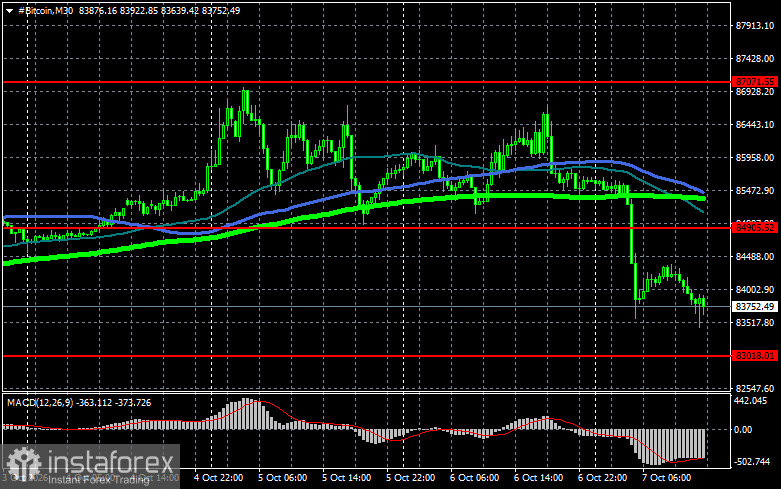
Task: Select the red 83018.01 level label
Action: tap(755, 356)
